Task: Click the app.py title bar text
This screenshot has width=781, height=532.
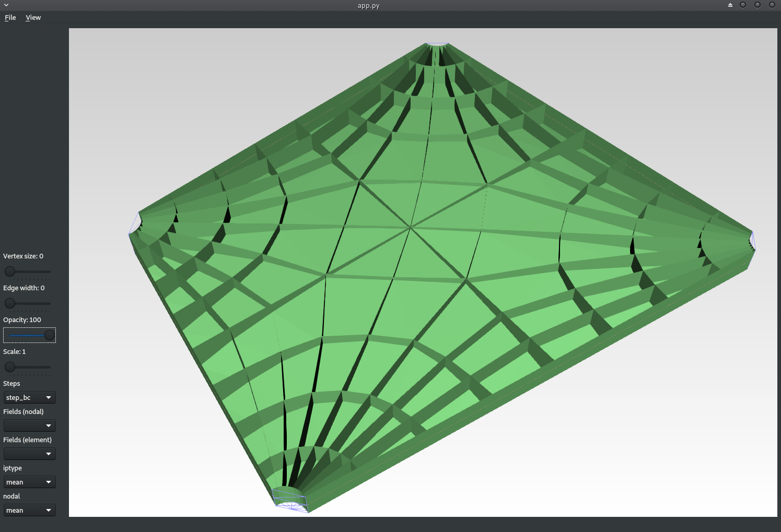Action: 368,6
